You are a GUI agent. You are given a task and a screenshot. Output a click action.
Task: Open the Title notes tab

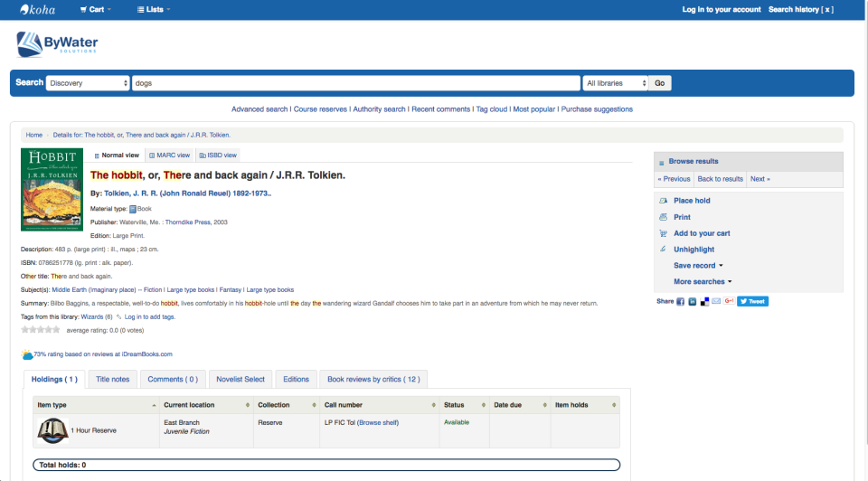point(112,379)
